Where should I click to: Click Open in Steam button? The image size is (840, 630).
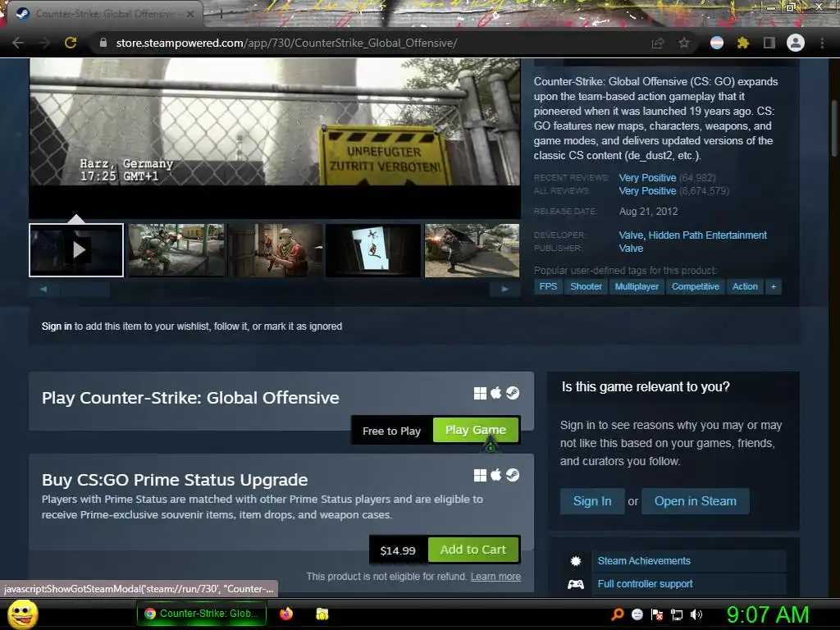tap(695, 501)
